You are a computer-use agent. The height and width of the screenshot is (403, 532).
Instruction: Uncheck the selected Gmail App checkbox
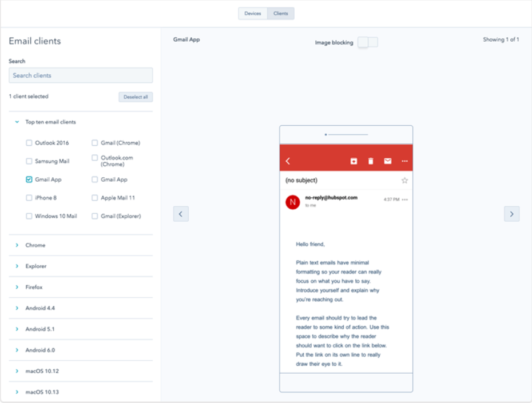(x=29, y=179)
